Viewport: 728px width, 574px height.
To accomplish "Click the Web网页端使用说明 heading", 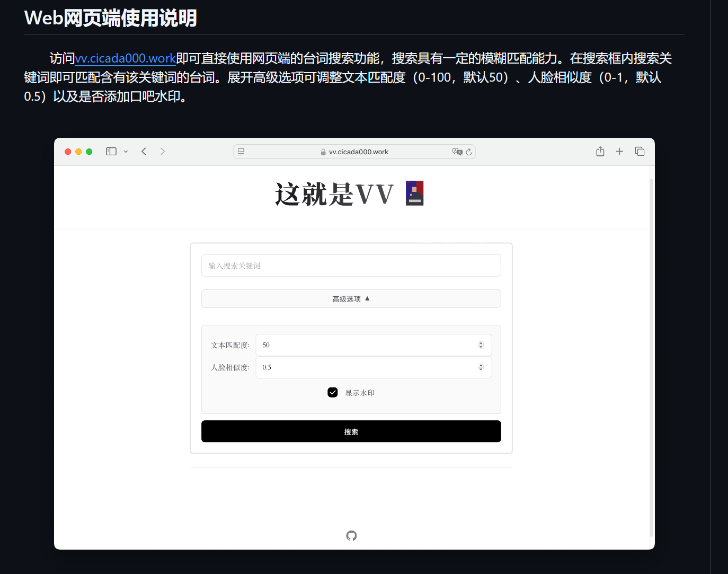I will 111,18.
